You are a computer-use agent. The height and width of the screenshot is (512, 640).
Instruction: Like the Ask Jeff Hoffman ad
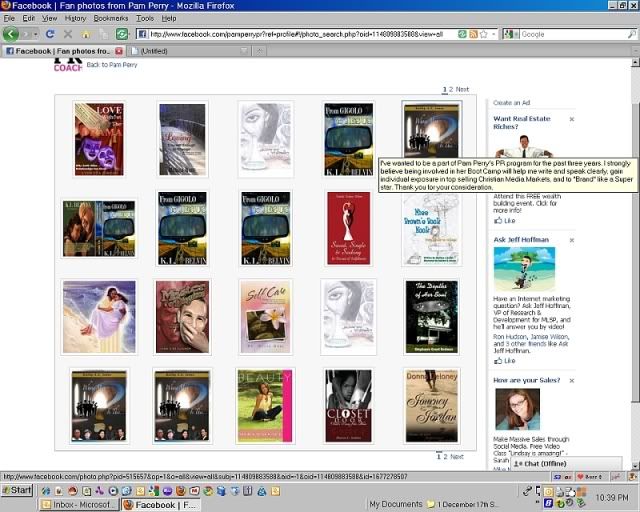pyautogui.click(x=505, y=361)
